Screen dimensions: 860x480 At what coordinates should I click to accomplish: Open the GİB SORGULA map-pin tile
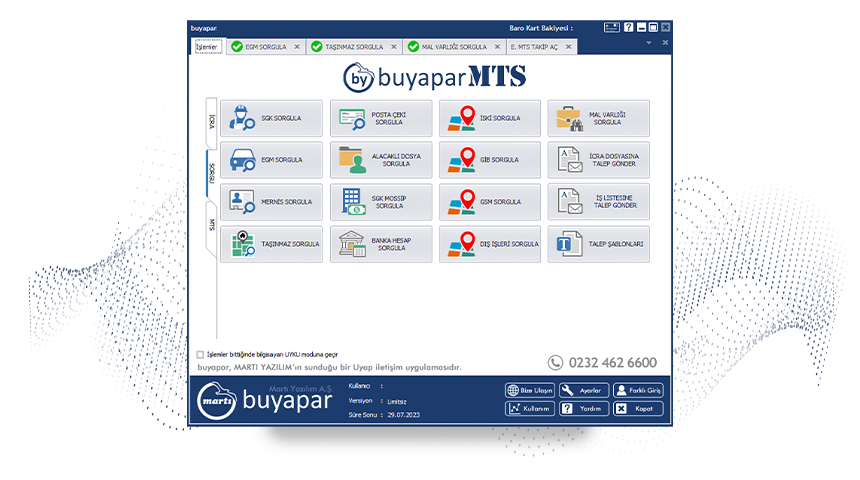[490, 160]
